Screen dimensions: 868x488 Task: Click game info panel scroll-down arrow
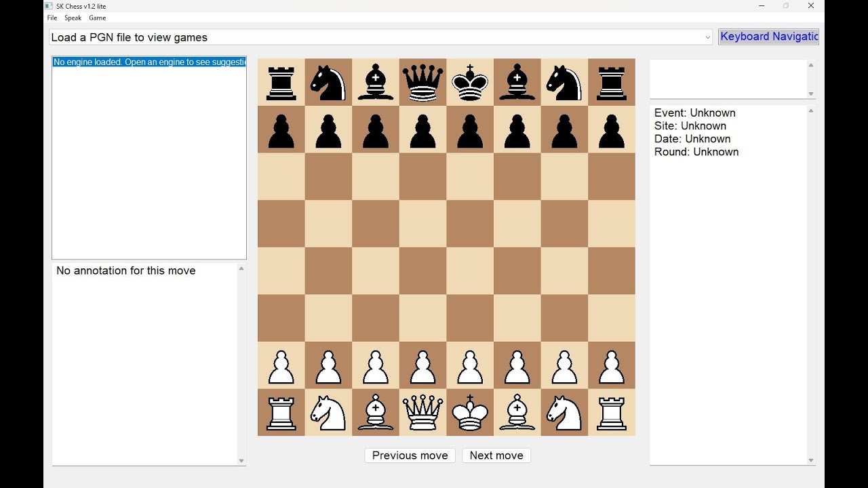pyautogui.click(x=811, y=460)
